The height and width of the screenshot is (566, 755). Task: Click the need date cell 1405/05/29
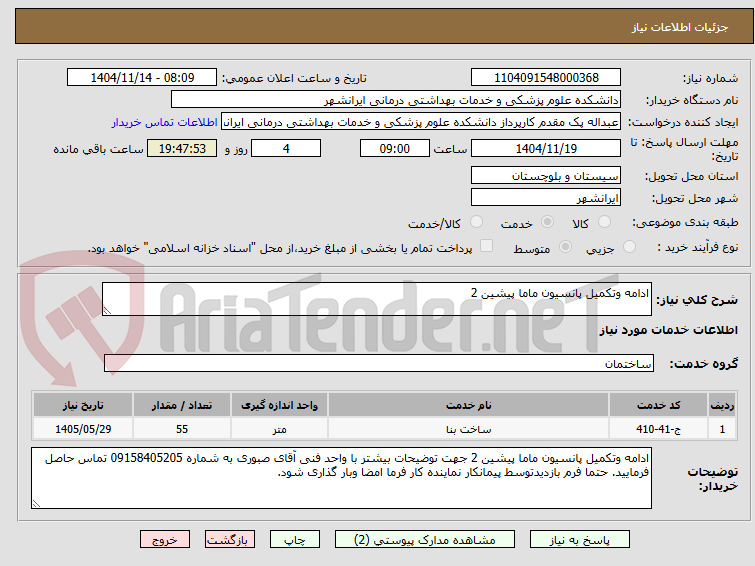point(83,429)
